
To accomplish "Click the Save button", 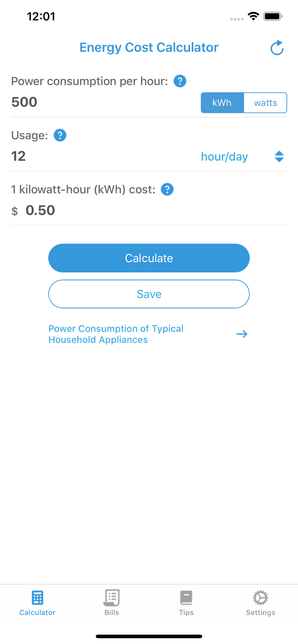I will click(x=149, y=294).
